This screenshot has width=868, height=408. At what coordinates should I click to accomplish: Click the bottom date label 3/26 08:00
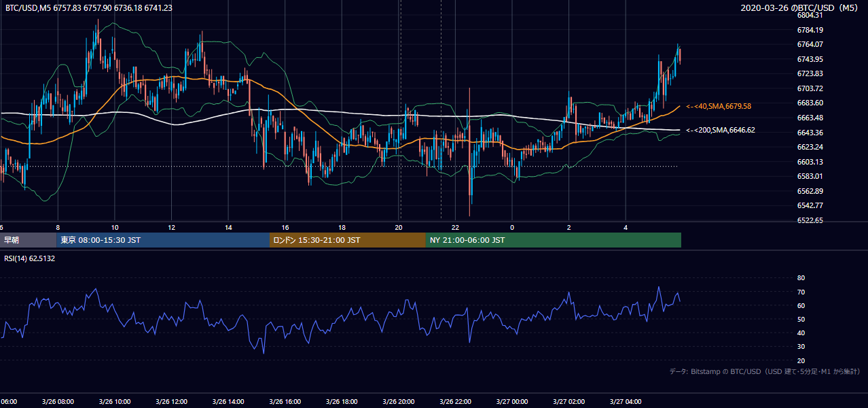tap(58, 402)
